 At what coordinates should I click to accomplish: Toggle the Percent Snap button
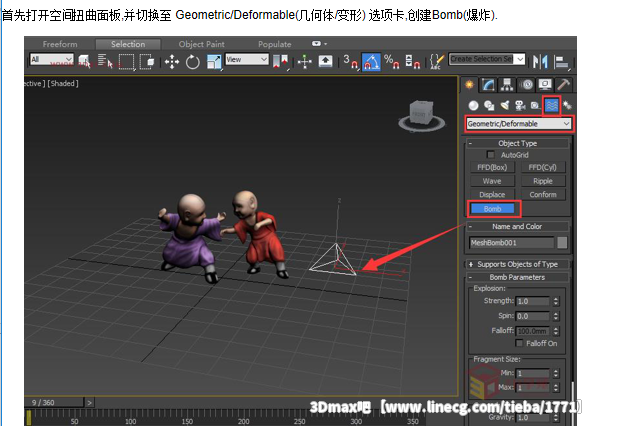[x=392, y=61]
